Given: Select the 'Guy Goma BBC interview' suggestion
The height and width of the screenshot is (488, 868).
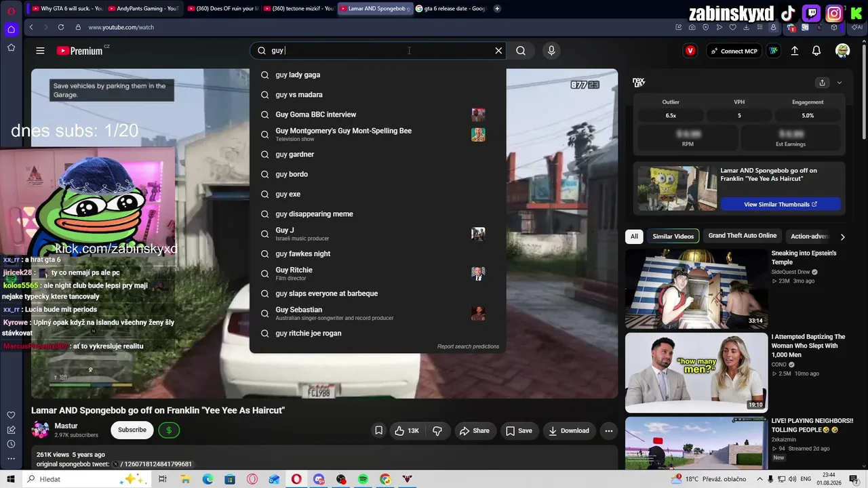Looking at the screenshot, I should (378, 115).
